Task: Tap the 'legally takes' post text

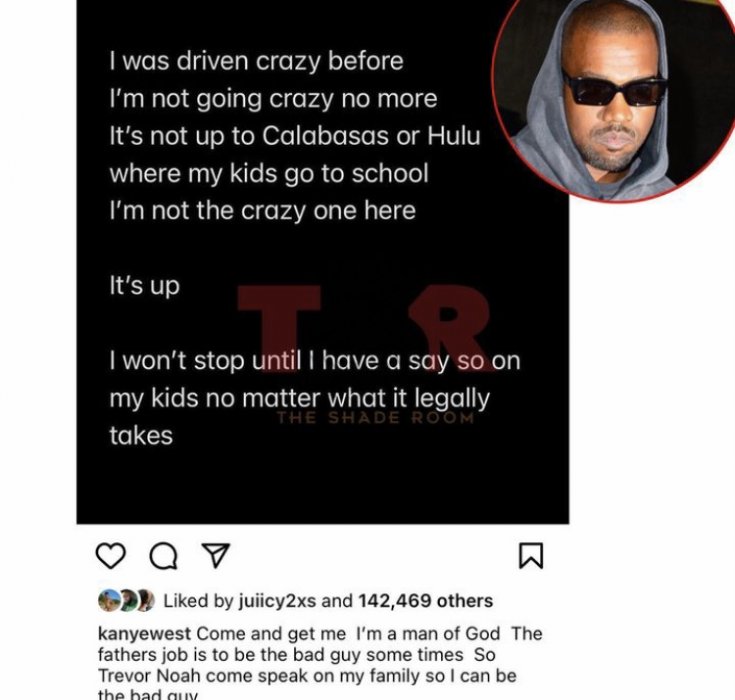Action: point(300,417)
